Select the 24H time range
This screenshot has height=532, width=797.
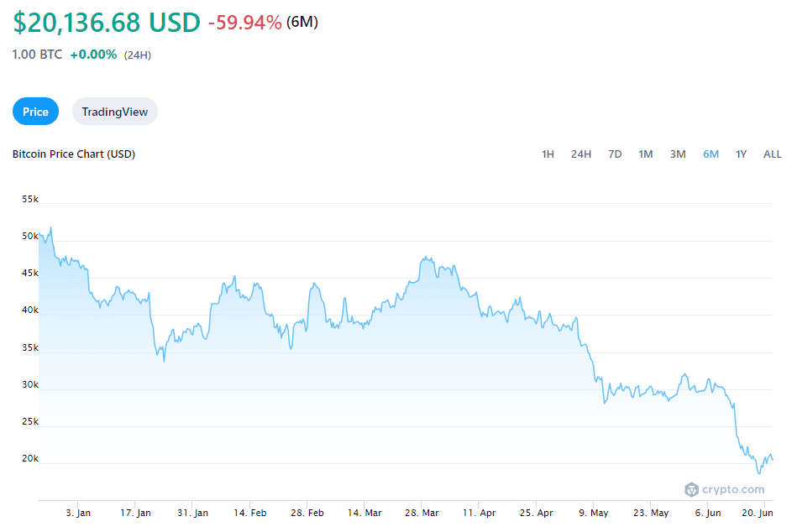tap(581, 154)
